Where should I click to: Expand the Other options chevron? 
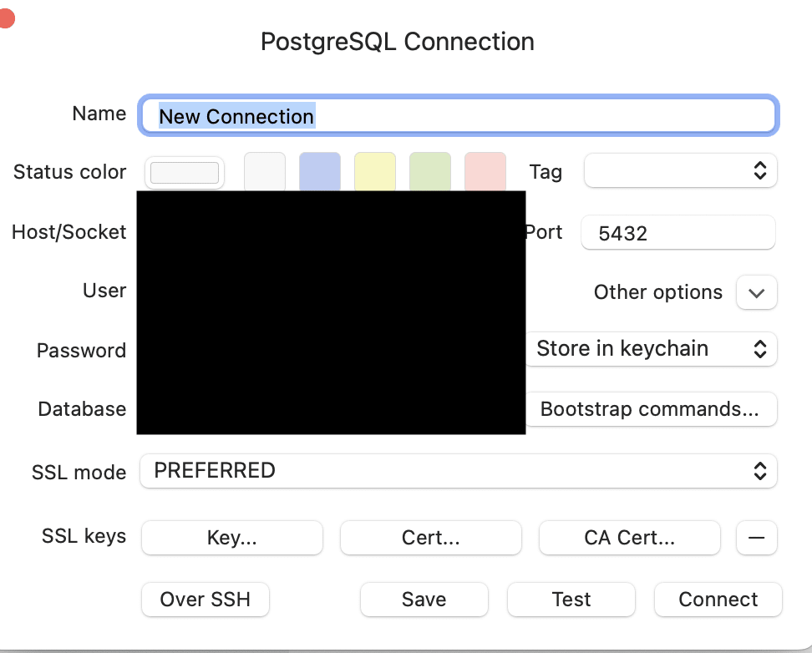tap(757, 292)
